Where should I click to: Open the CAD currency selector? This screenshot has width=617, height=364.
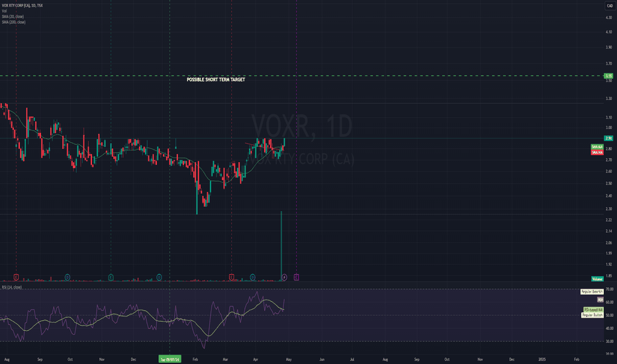(x=610, y=5)
